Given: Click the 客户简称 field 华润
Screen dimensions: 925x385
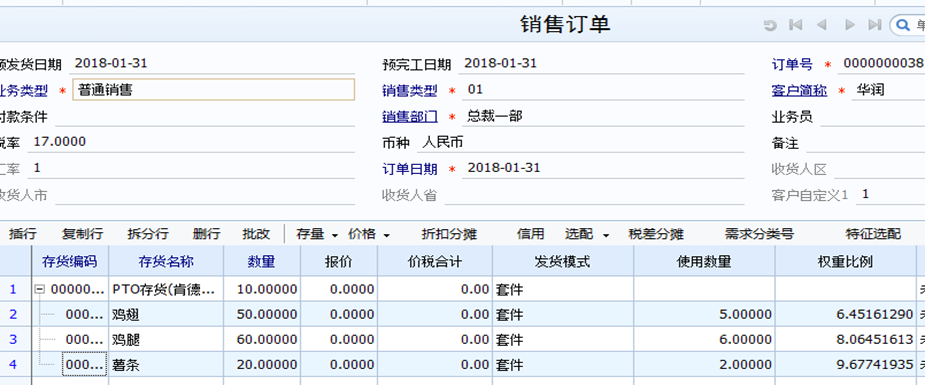Looking at the screenshot, I should [x=888, y=90].
